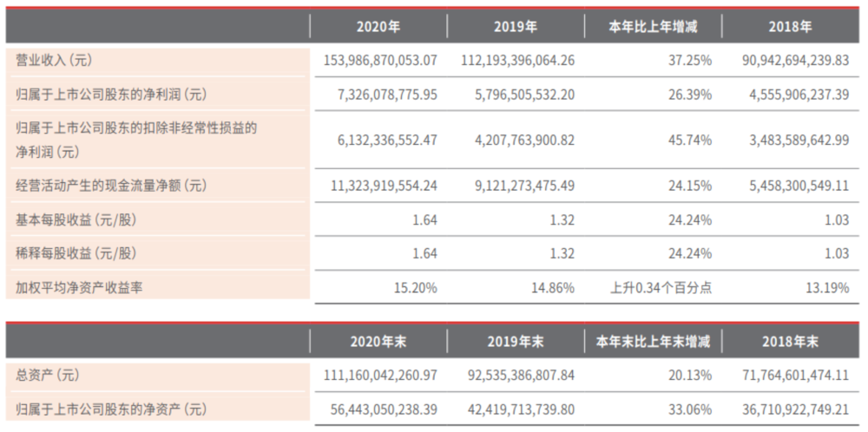Click the 2020 value 1.64 for 稀释每股收益
868x432 pixels.
coord(425,253)
